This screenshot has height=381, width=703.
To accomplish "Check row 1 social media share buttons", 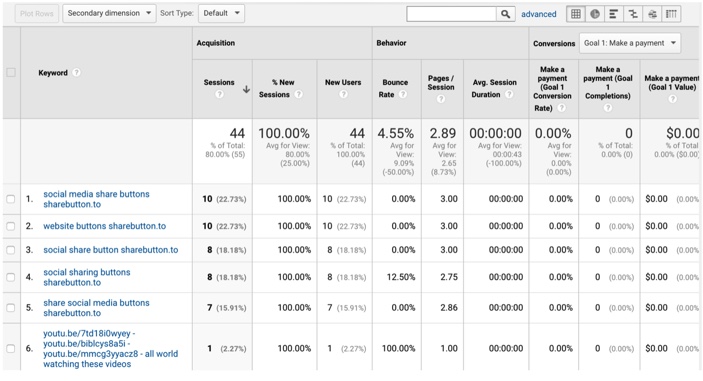I will pyautogui.click(x=11, y=199).
